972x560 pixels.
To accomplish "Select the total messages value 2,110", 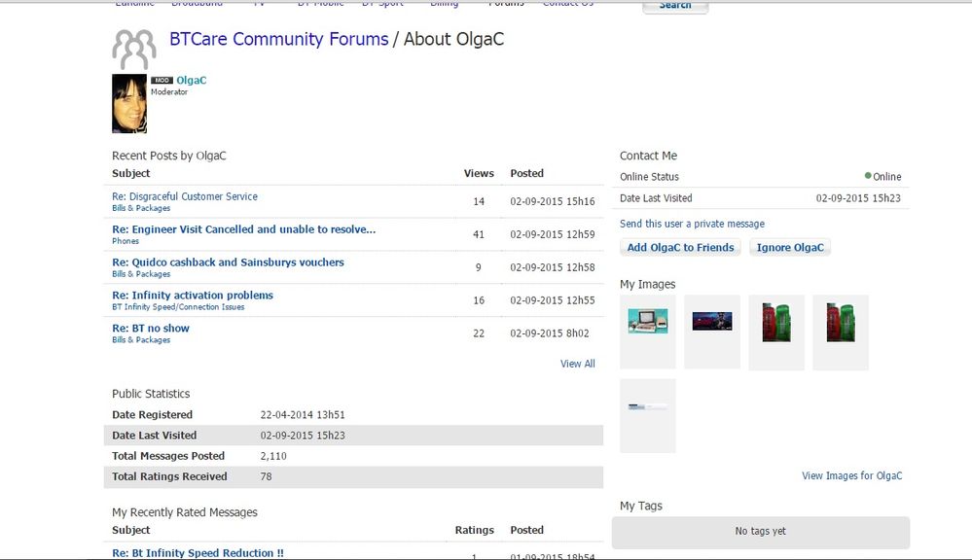I will pyautogui.click(x=273, y=456).
